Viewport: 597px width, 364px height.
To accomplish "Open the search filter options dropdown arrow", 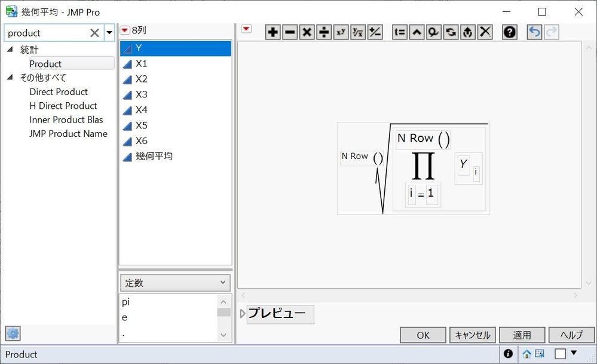I will point(109,33).
